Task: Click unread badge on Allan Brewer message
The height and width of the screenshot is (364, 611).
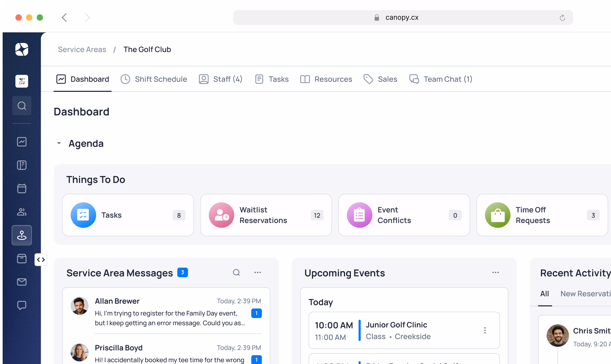Action: (x=256, y=313)
